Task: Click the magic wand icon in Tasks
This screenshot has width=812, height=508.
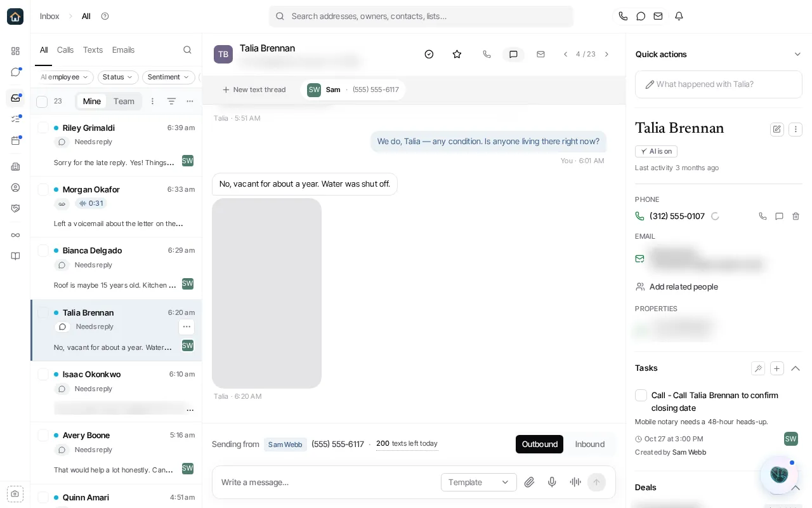Action: [757, 368]
